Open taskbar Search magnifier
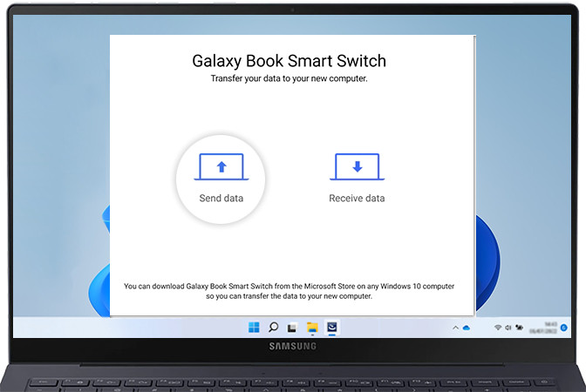The height and width of the screenshot is (392, 586). tap(273, 328)
